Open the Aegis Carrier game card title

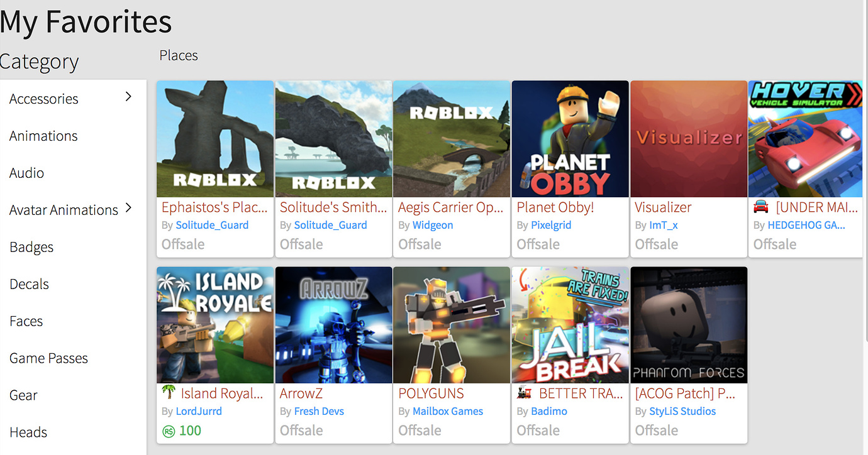pyautogui.click(x=450, y=207)
